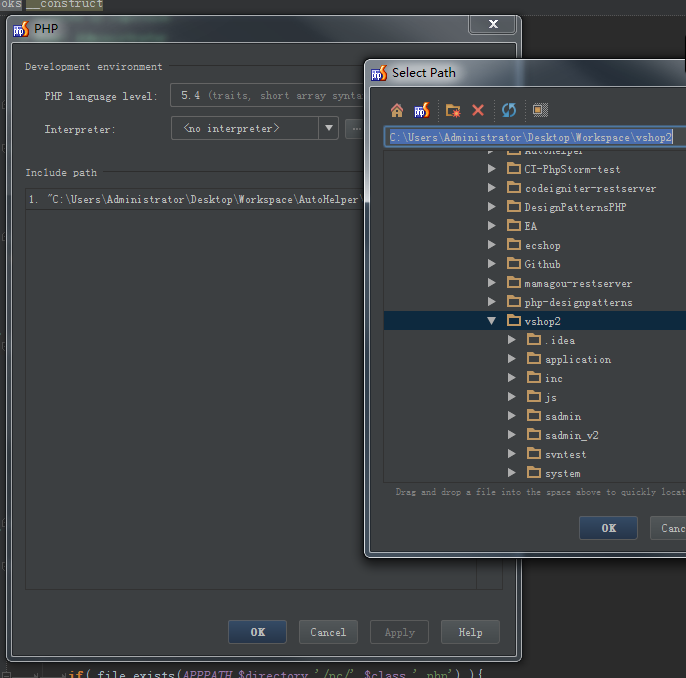
Task: Expand the mamagou-restserver folder
Action: 492,283
